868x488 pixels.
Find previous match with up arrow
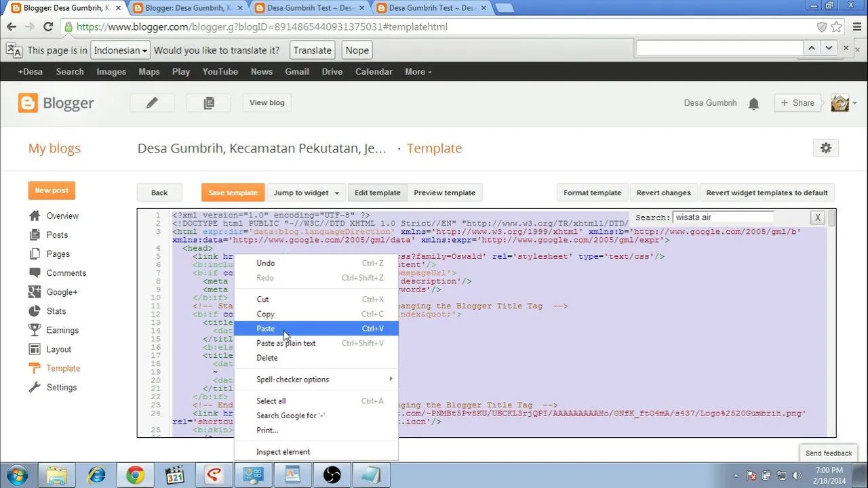pos(812,48)
